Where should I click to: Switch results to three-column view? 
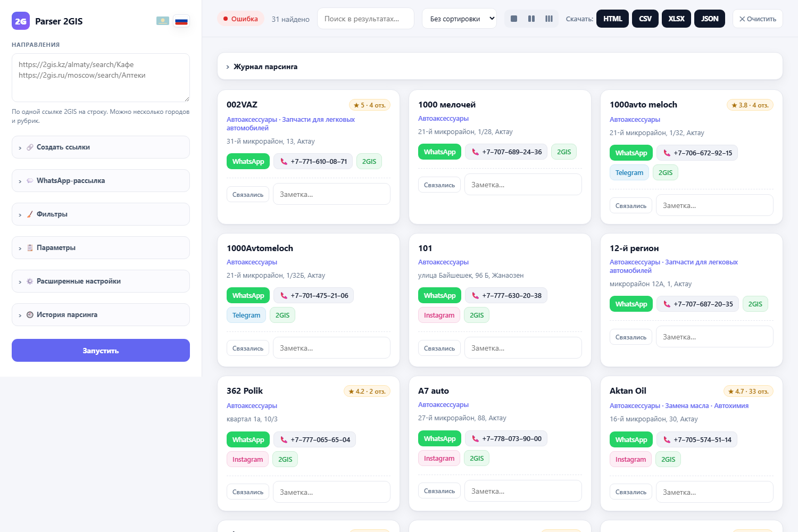click(549, 19)
